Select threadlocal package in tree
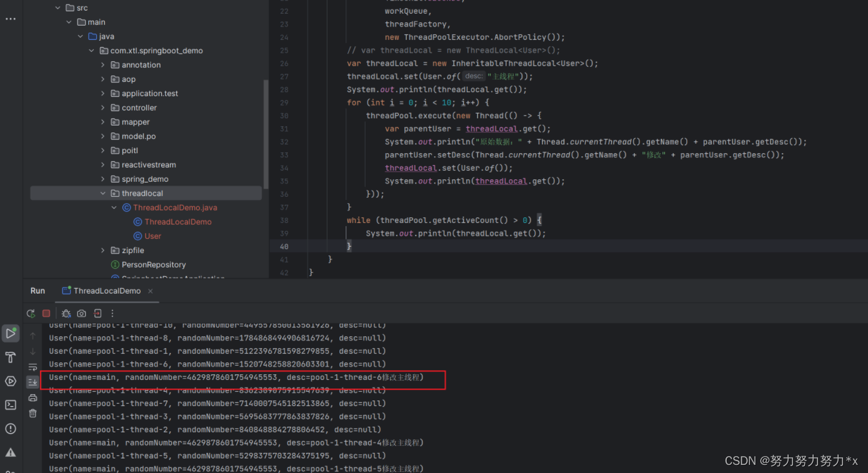This screenshot has height=473, width=868. coord(146,194)
